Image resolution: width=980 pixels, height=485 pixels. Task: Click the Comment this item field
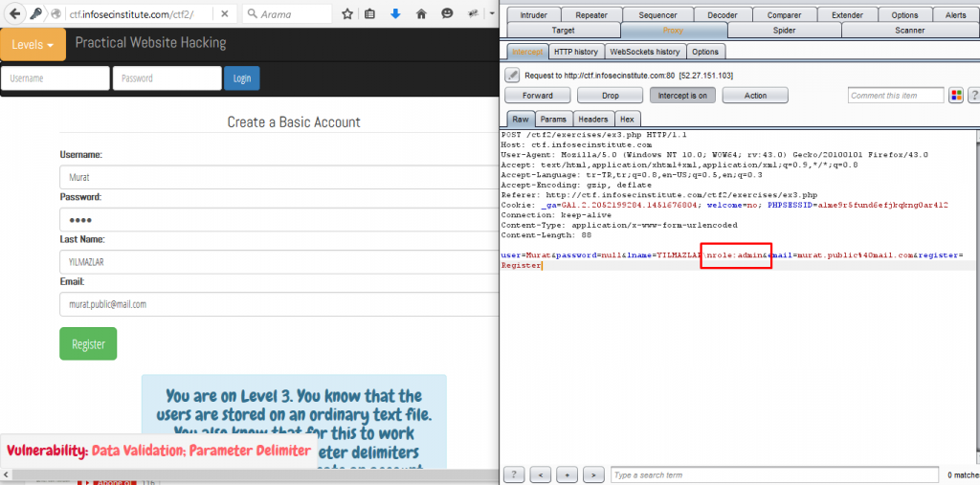(895, 96)
